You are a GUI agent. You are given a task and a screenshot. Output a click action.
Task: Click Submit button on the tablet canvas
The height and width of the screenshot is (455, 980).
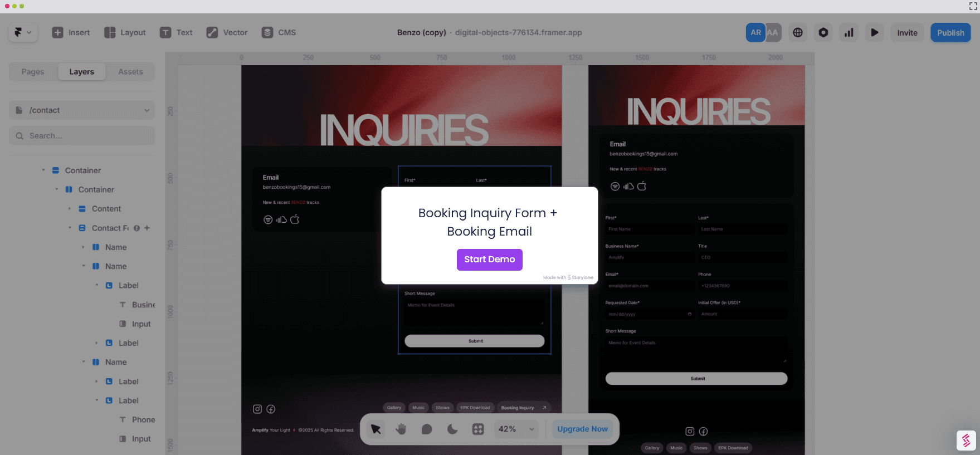point(696,379)
